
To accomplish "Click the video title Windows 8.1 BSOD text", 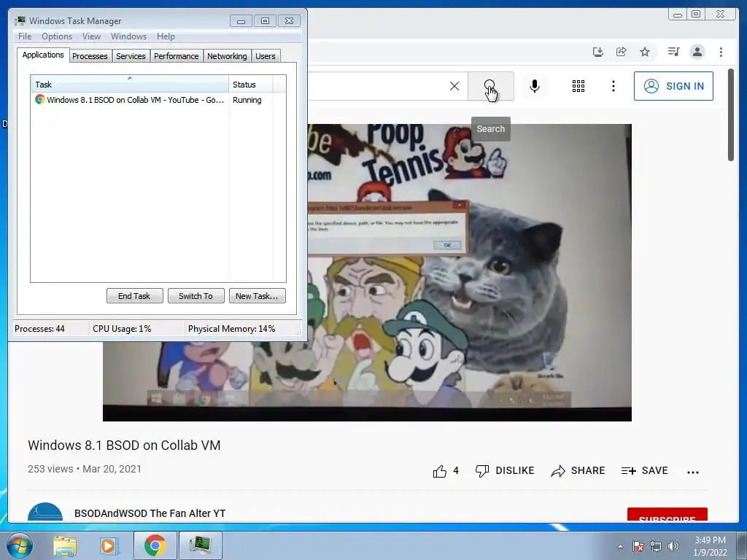I will (124, 446).
